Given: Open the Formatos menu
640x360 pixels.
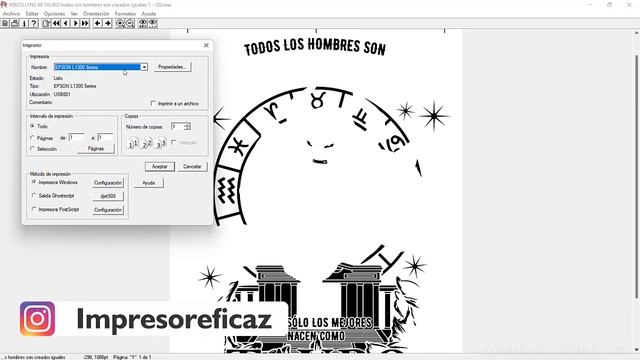Looking at the screenshot, I should [125, 14].
